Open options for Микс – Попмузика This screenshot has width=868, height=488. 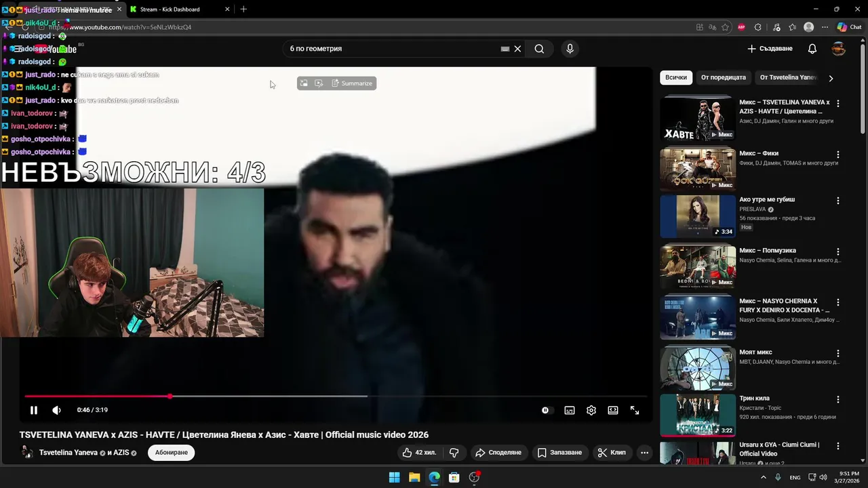click(x=838, y=251)
